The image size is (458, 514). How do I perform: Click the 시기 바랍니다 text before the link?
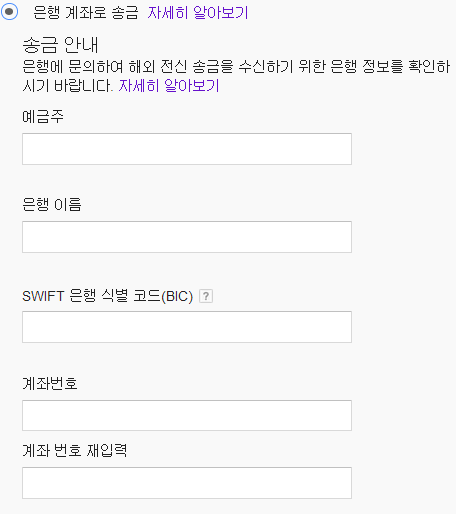pyautogui.click(x=68, y=86)
